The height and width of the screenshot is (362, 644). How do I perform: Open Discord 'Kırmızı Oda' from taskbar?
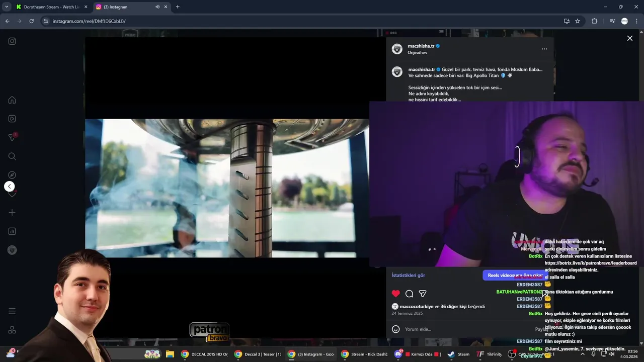click(418, 354)
